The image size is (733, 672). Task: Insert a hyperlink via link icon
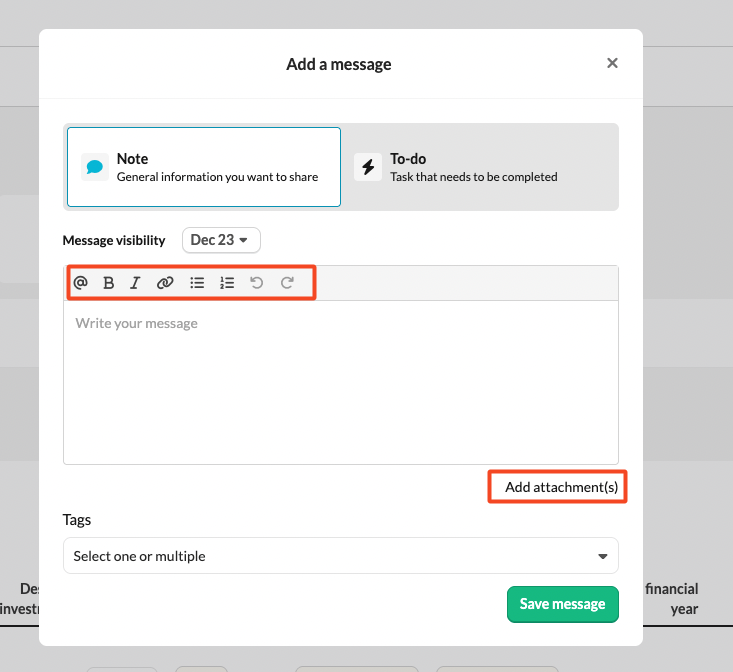[165, 283]
